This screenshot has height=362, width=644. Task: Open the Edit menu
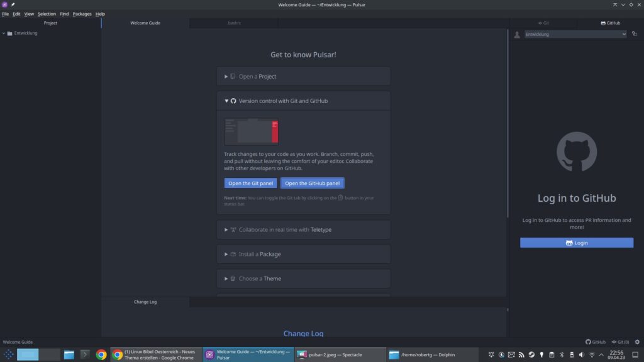[x=16, y=14]
